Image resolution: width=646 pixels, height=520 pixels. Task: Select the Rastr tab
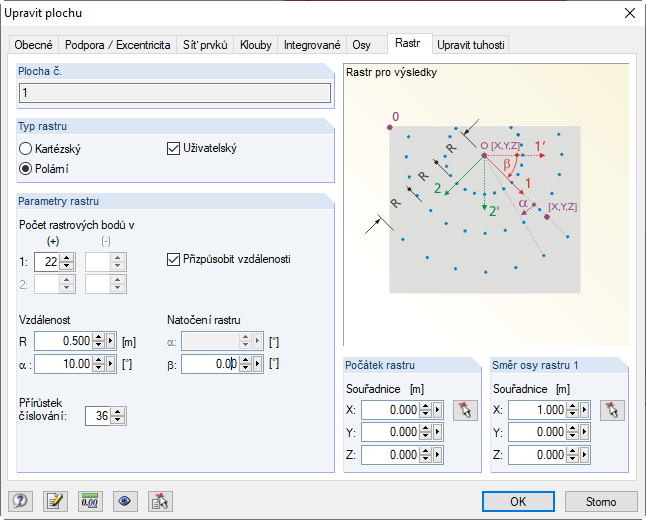click(408, 43)
